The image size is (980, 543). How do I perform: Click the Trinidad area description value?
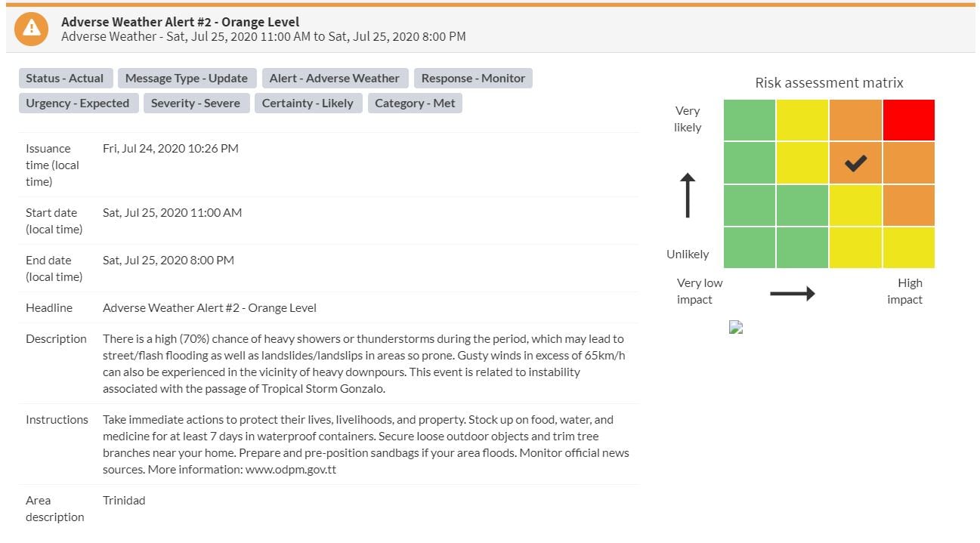pyautogui.click(x=124, y=501)
